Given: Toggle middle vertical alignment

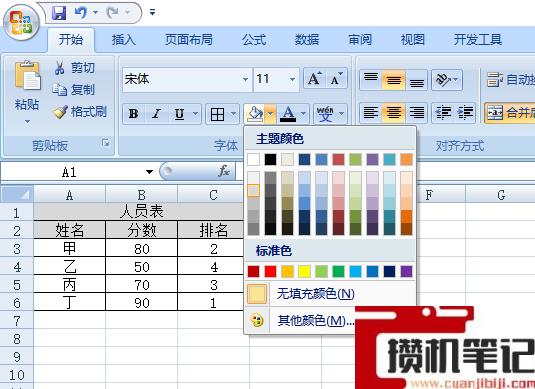Looking at the screenshot, I should coord(393,80).
